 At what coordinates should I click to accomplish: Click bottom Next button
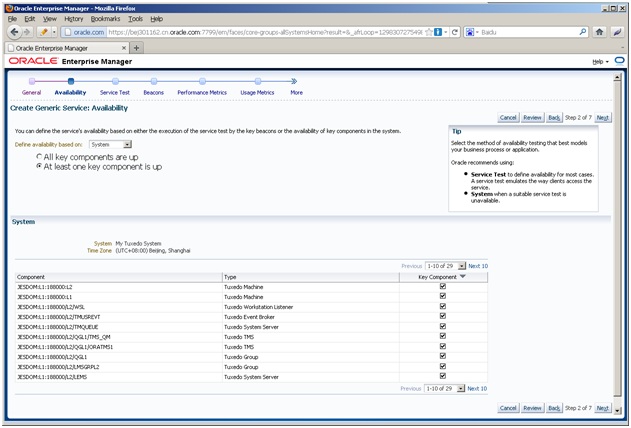point(602,408)
